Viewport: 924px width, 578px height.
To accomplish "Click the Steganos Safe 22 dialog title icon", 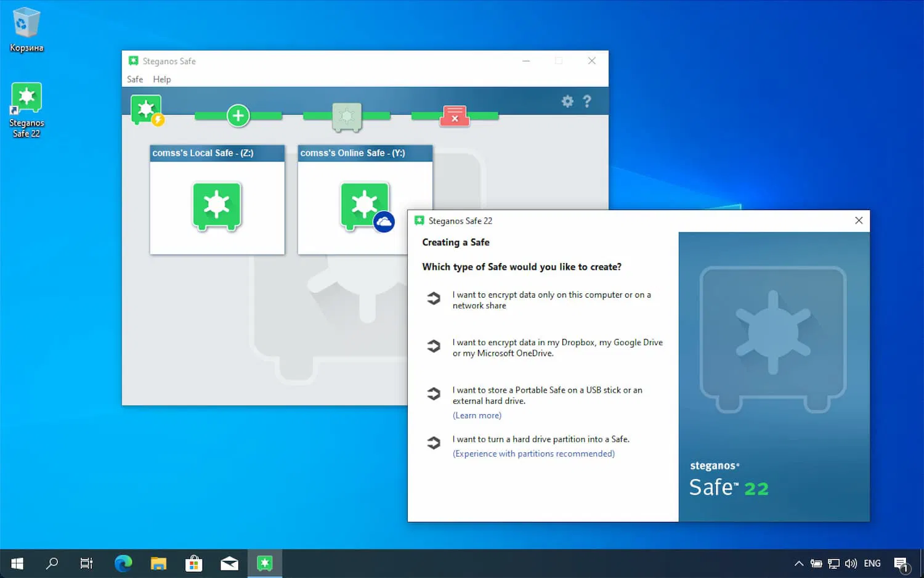I will click(x=419, y=221).
